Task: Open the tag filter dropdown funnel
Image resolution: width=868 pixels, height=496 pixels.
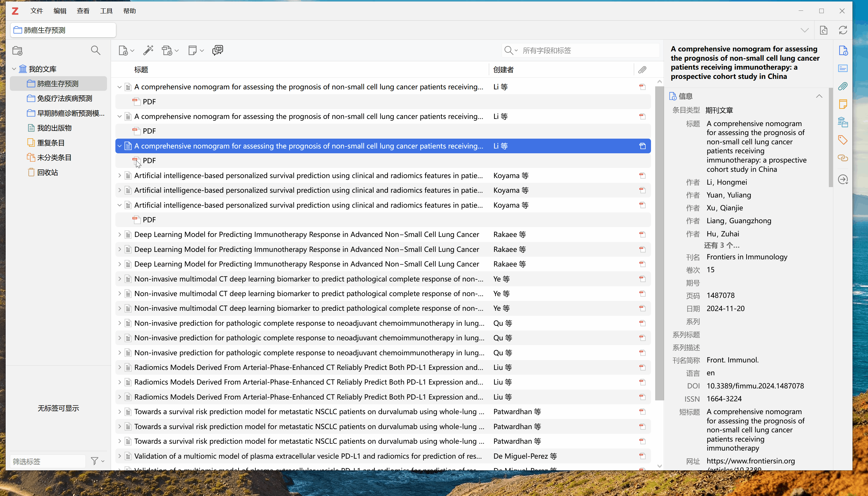Action: point(97,461)
